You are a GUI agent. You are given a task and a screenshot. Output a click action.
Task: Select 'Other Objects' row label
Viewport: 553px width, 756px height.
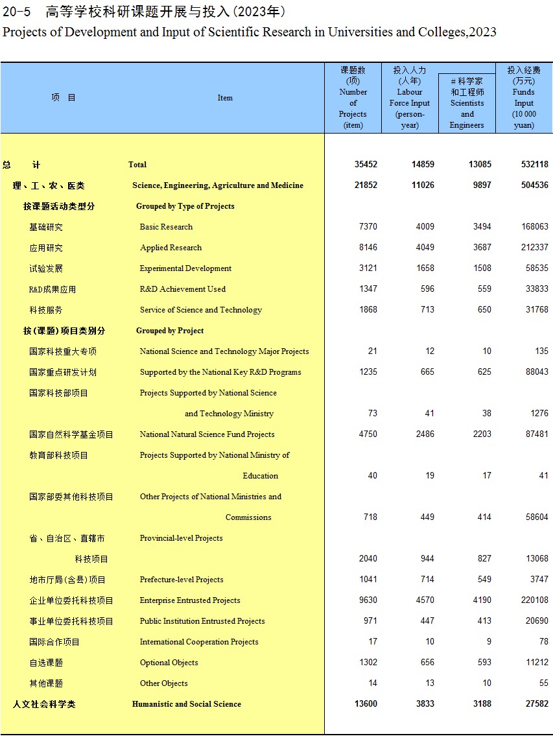(163, 683)
